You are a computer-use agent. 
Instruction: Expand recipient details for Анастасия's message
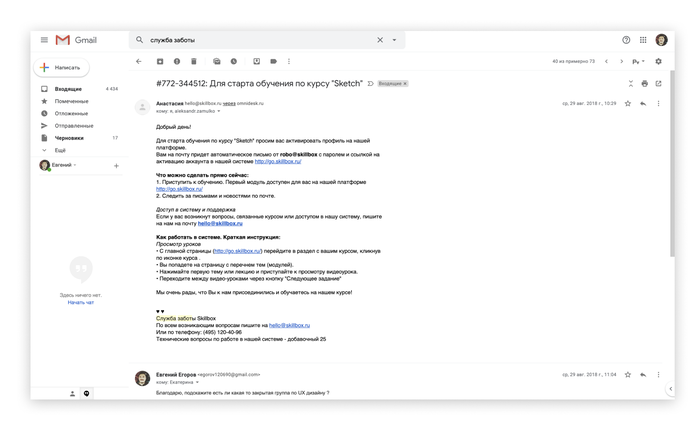click(219, 111)
